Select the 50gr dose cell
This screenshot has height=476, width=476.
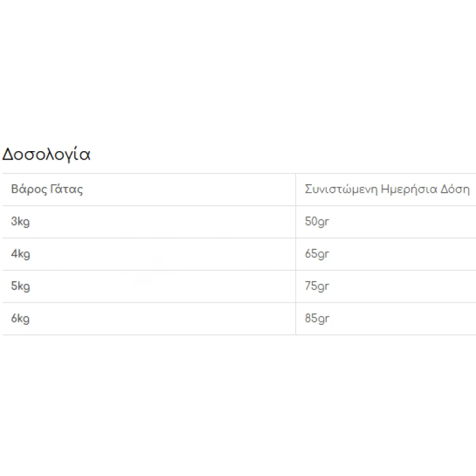pyautogui.click(x=386, y=222)
